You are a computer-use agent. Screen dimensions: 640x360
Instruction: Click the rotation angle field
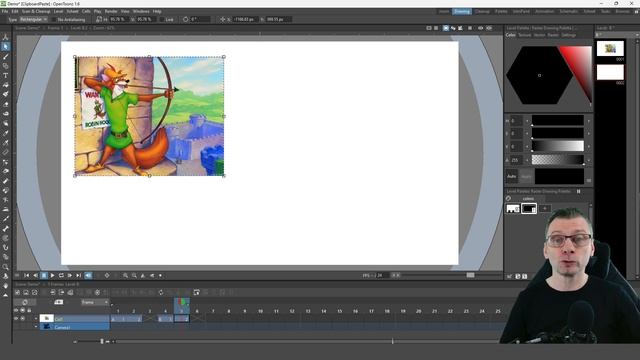coord(200,19)
